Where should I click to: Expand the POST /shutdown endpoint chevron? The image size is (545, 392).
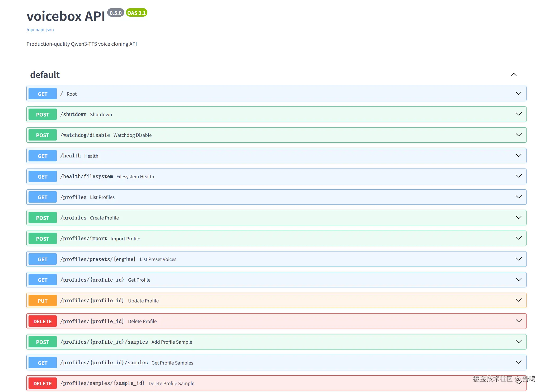coord(519,114)
